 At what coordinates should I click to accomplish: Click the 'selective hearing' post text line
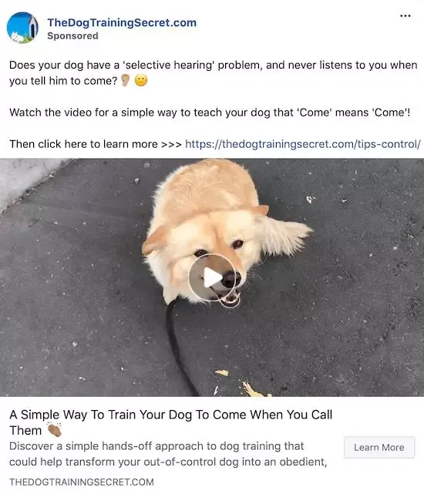coord(213,72)
